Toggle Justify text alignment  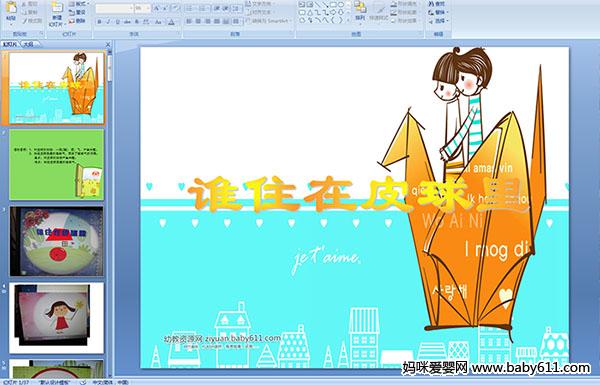[217, 21]
